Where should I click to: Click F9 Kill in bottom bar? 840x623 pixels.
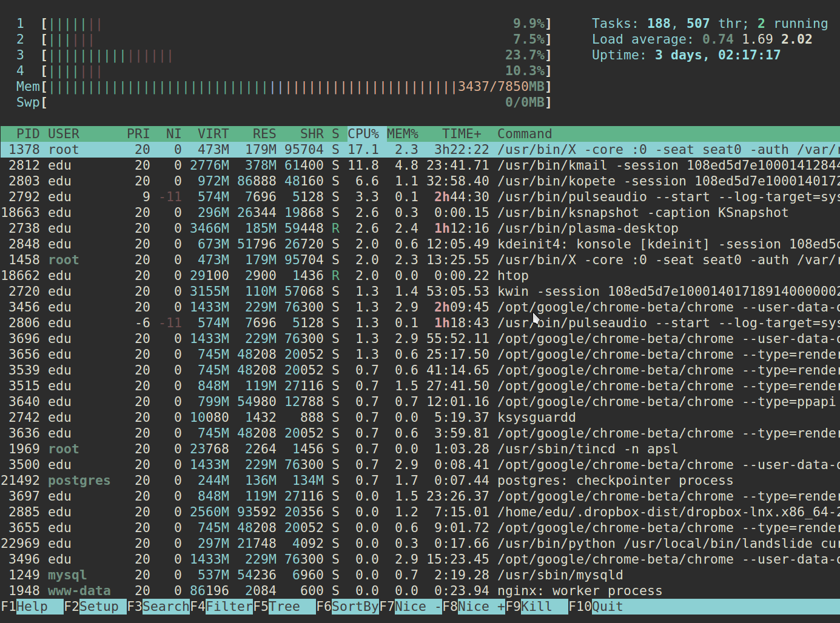tap(537, 607)
